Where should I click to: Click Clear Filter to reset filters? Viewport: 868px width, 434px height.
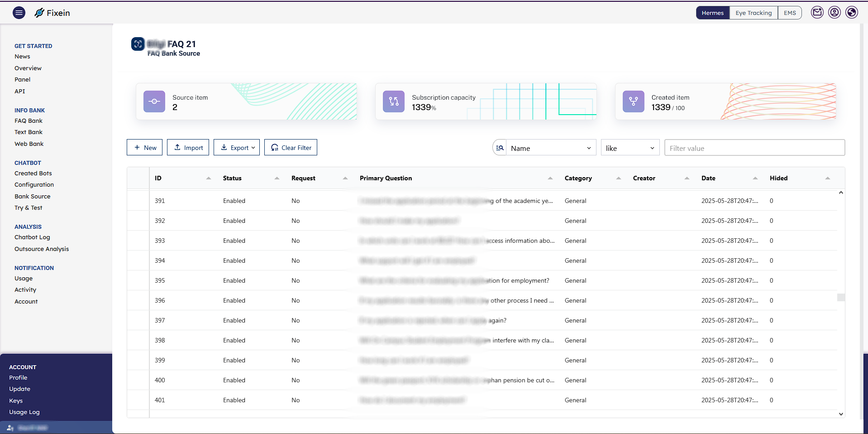tap(290, 147)
